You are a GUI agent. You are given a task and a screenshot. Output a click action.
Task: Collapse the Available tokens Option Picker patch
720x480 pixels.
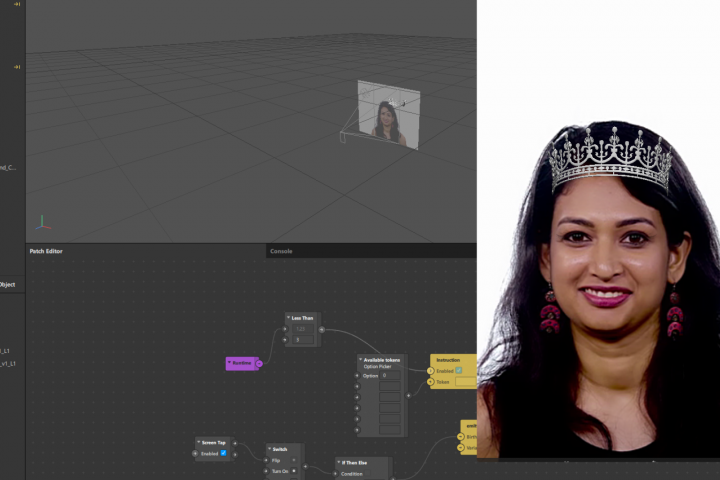coord(360,360)
